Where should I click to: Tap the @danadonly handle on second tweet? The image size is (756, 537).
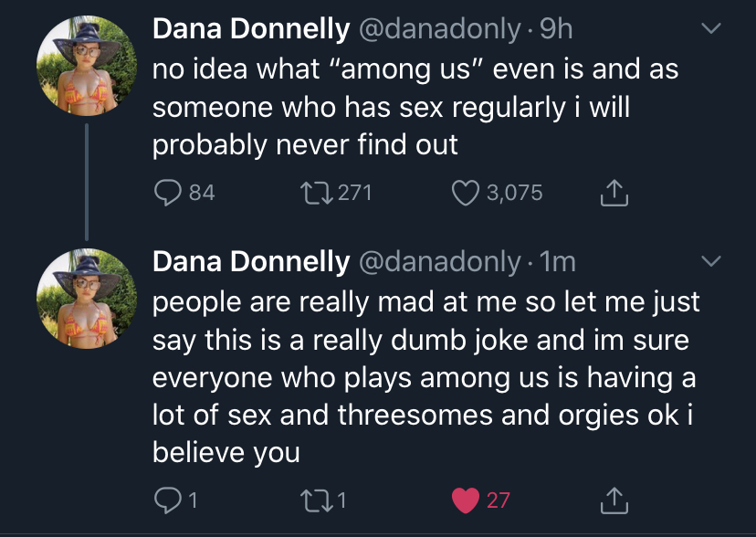(439, 262)
